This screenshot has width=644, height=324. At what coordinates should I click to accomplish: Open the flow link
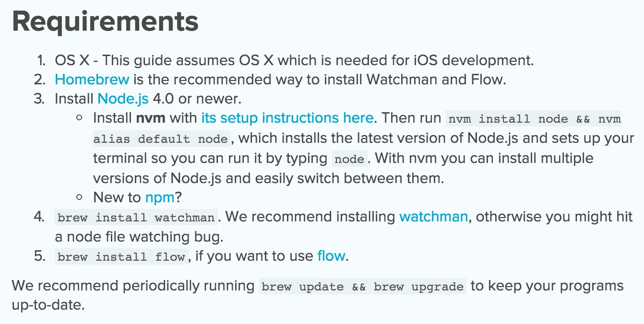pos(331,256)
